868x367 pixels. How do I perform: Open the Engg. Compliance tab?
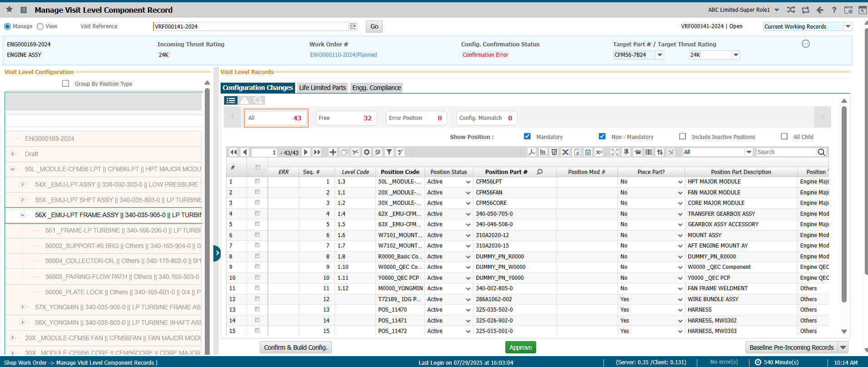click(376, 88)
